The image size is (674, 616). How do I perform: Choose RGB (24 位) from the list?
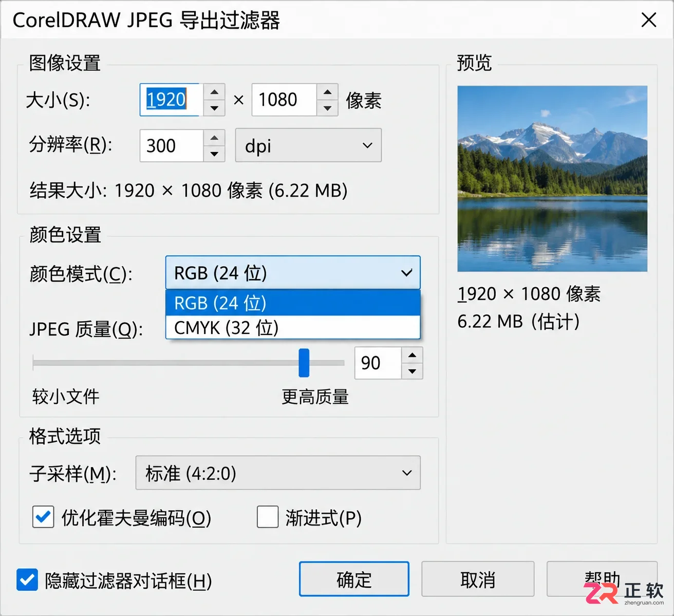click(x=293, y=303)
